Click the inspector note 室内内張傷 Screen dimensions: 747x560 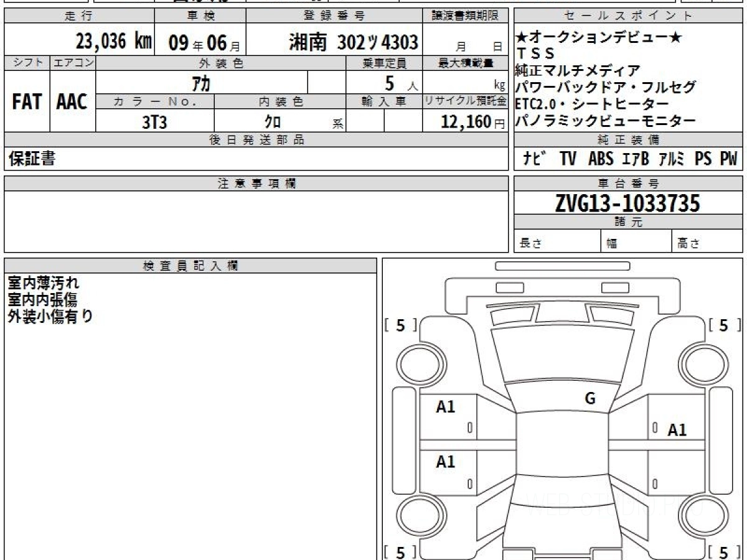pyautogui.click(x=42, y=300)
